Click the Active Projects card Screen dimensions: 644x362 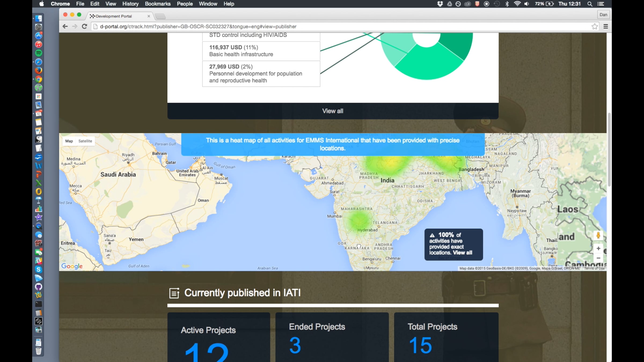tap(219, 337)
